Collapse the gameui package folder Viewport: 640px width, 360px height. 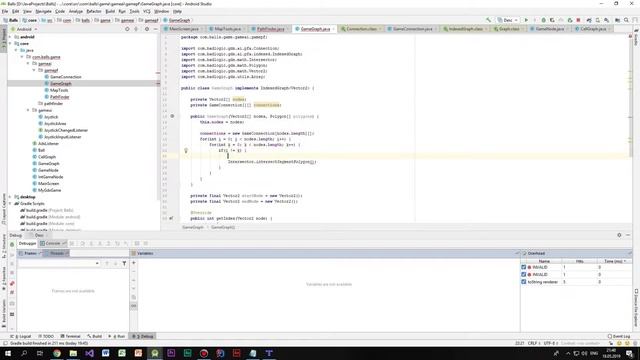(x=28, y=110)
